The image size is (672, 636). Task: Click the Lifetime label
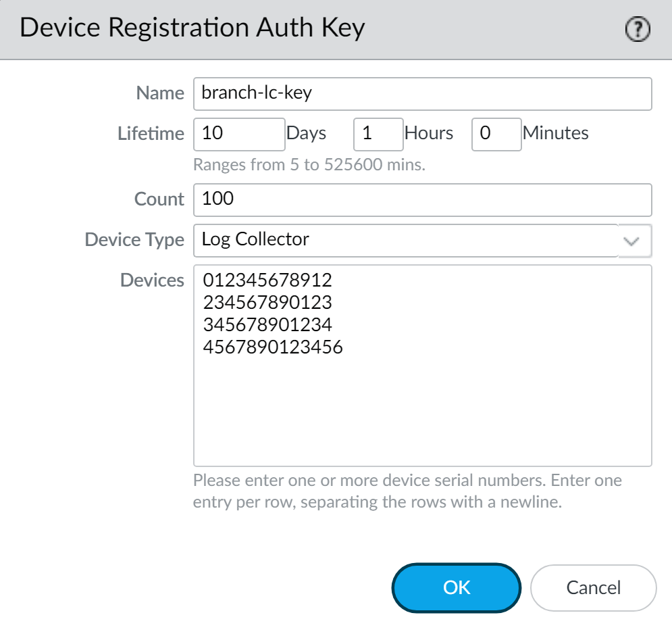[x=151, y=134]
